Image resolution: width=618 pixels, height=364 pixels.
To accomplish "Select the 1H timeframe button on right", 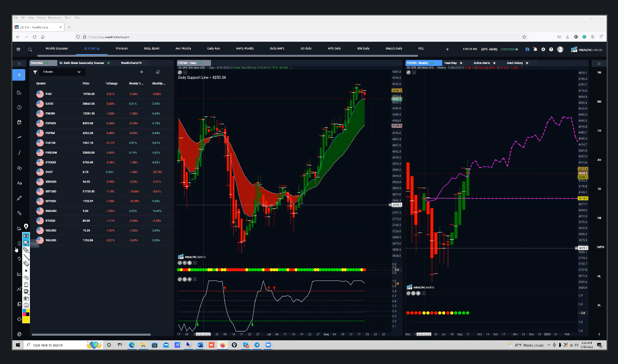I will click(x=599, y=131).
